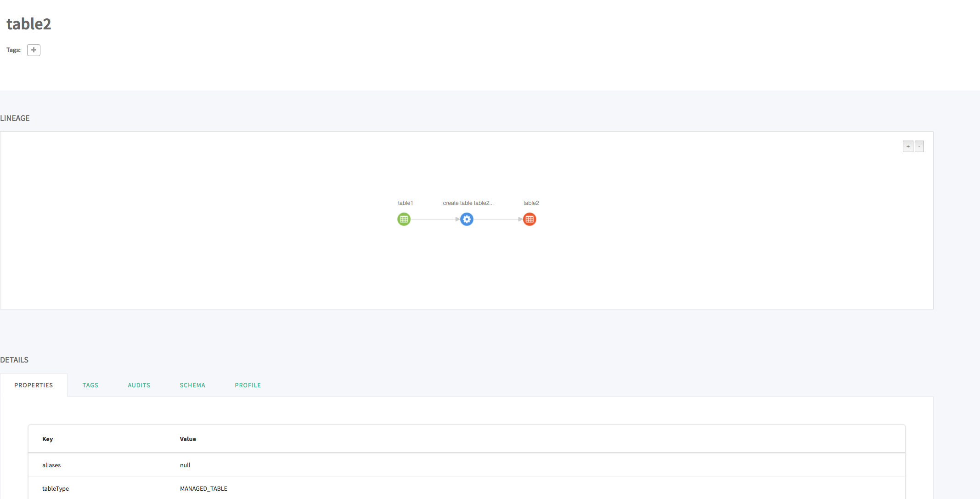Open the Profile tab
Image resolution: width=980 pixels, height=499 pixels.
[x=248, y=385]
